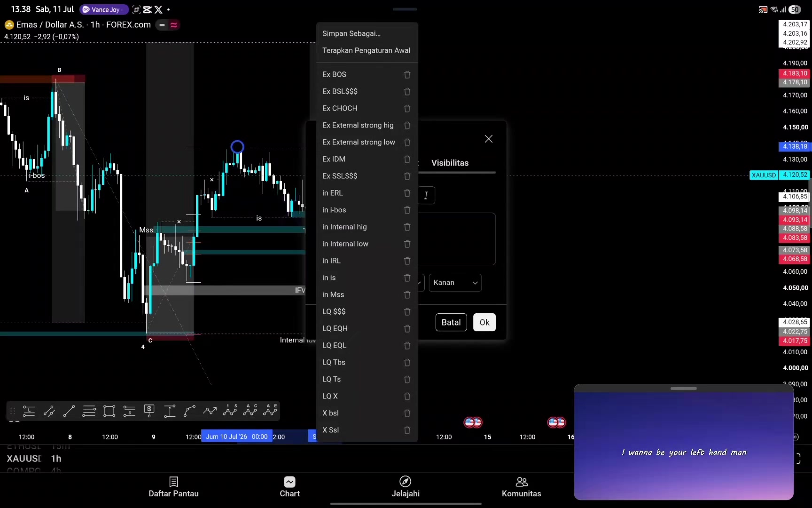Select the blue circle anchor point on chart

pyautogui.click(x=237, y=147)
